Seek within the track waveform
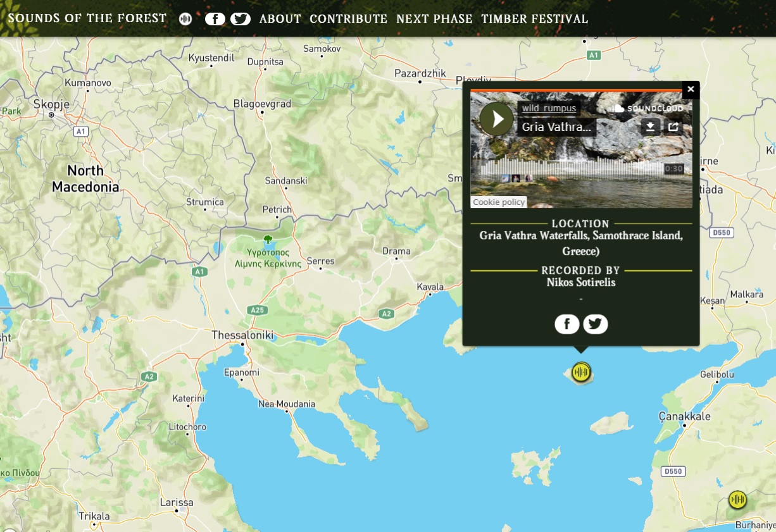The image size is (776, 532). click(570, 168)
